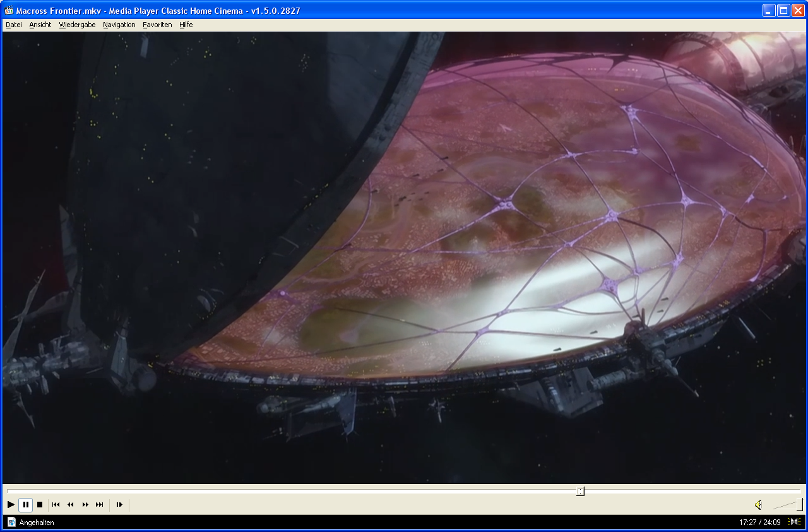Maximize the Media Player Classic window

[x=783, y=10]
